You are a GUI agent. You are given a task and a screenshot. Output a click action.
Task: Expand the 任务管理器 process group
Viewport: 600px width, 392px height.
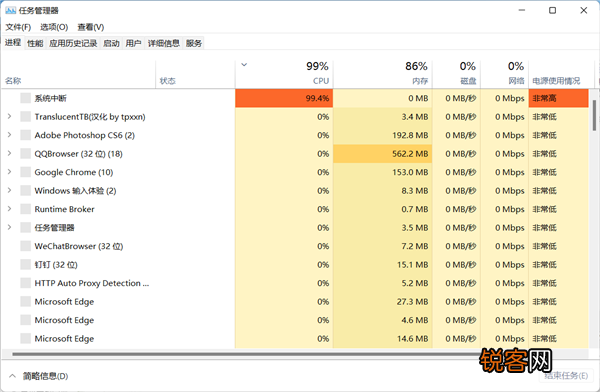point(10,227)
